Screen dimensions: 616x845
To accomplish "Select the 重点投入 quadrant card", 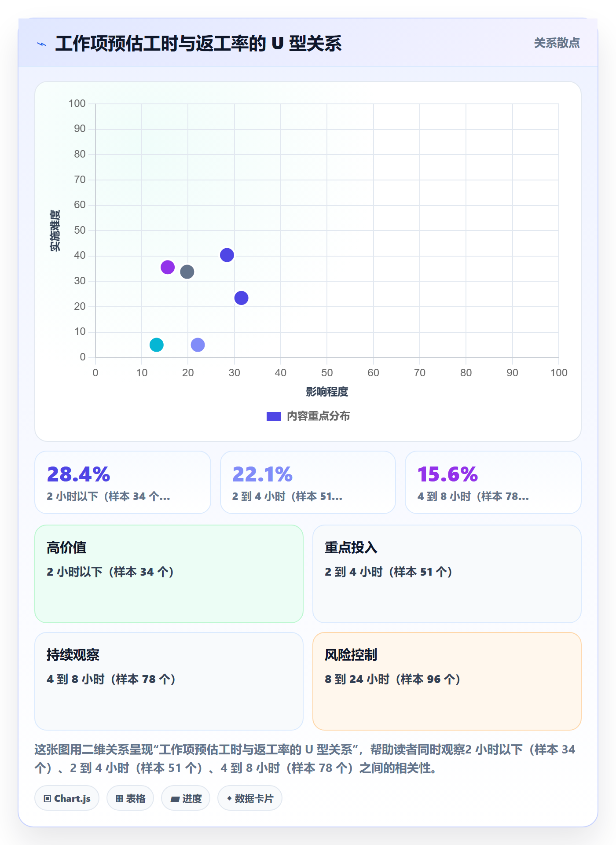I will (447, 574).
